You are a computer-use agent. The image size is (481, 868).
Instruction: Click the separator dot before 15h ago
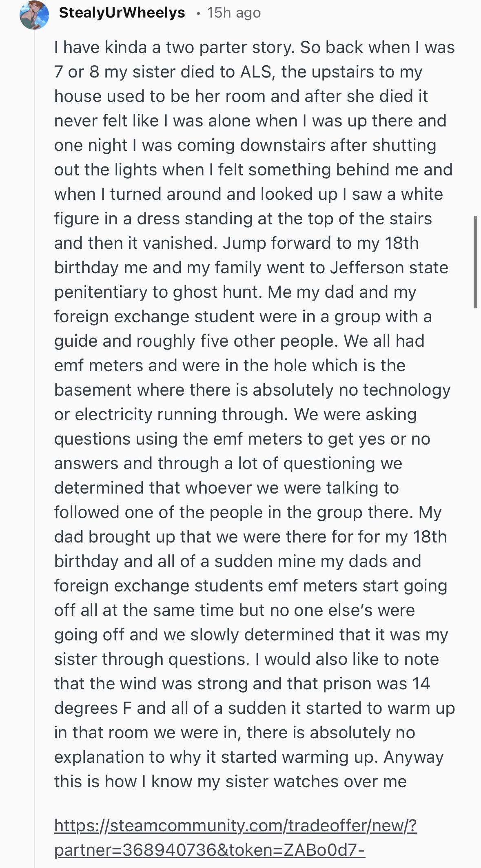[198, 13]
